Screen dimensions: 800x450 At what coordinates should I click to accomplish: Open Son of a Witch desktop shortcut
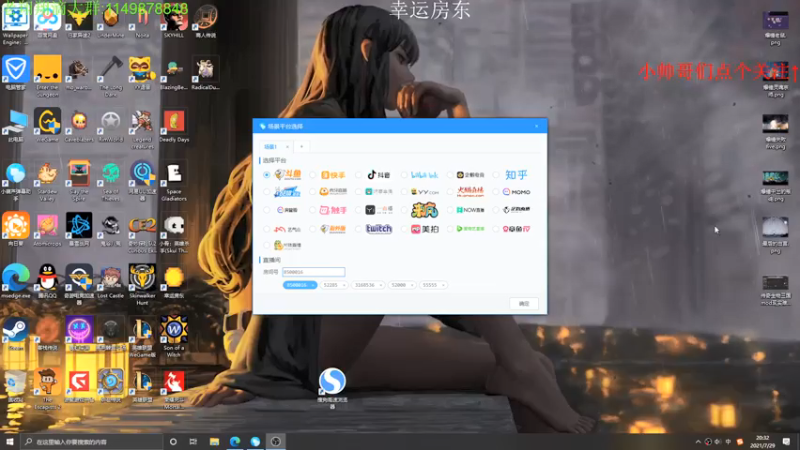click(x=174, y=336)
